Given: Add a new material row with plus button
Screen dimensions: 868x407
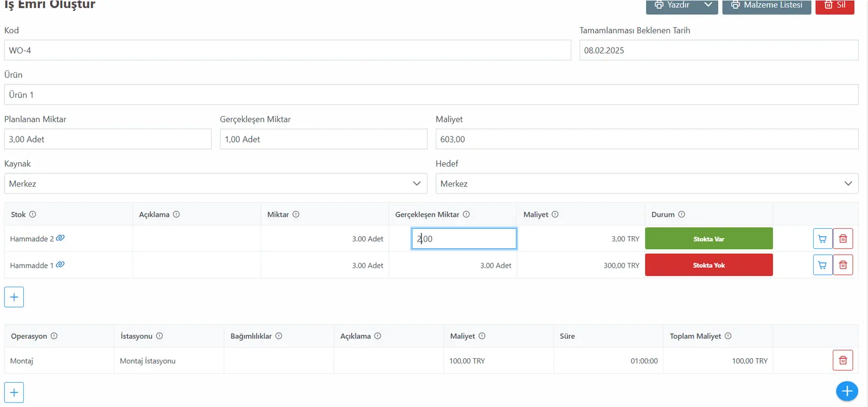Looking at the screenshot, I should [14, 297].
